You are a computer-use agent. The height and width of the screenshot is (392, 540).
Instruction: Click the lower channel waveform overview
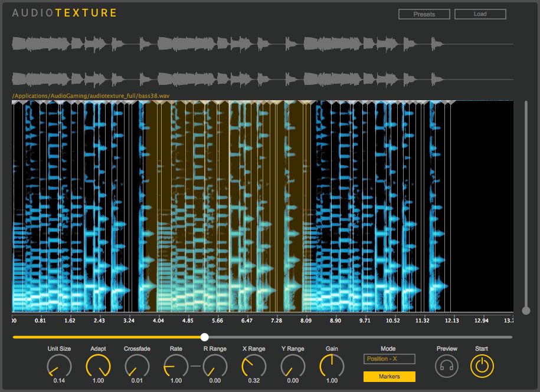pyautogui.click(x=263, y=79)
